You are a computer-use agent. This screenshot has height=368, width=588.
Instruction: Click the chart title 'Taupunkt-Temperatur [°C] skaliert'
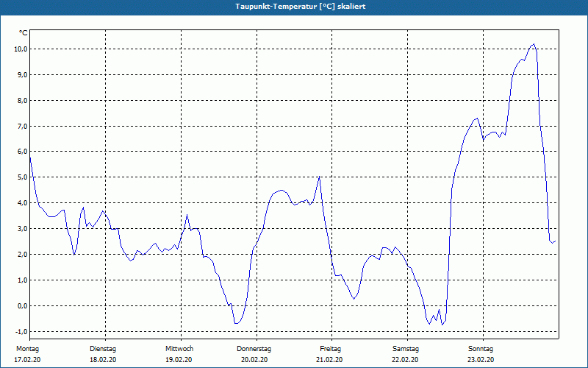click(301, 7)
